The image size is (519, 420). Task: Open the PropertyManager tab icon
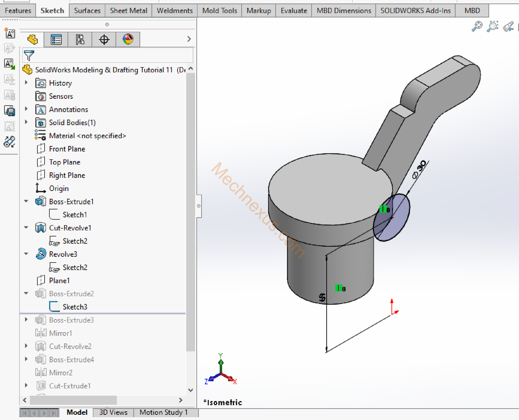click(56, 39)
